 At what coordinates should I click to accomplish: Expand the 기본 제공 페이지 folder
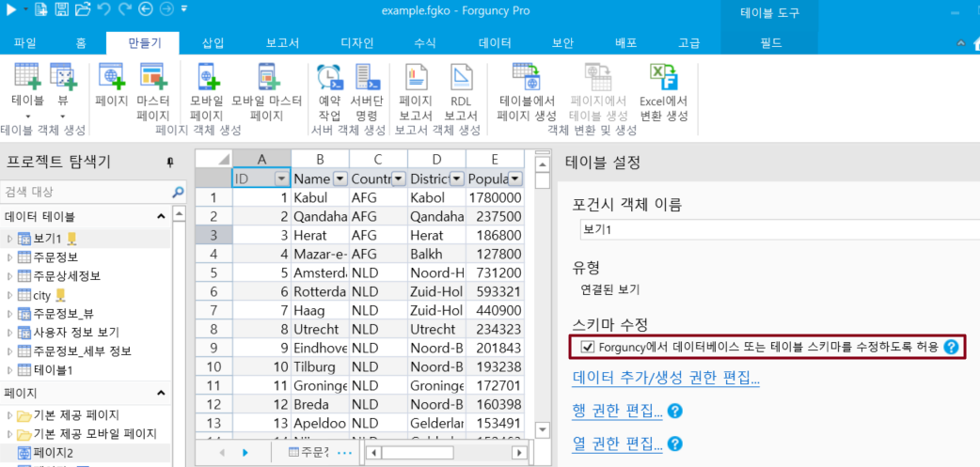click(x=10, y=415)
